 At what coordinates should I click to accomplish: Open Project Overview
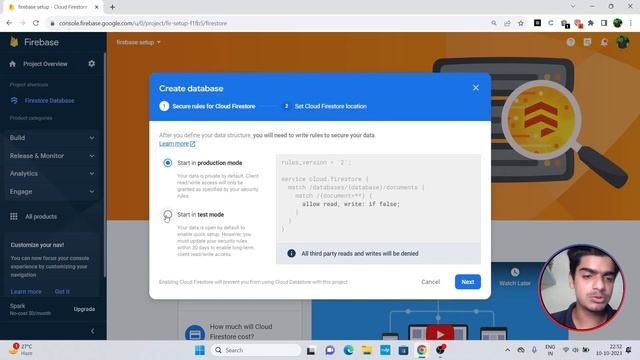[x=45, y=64]
